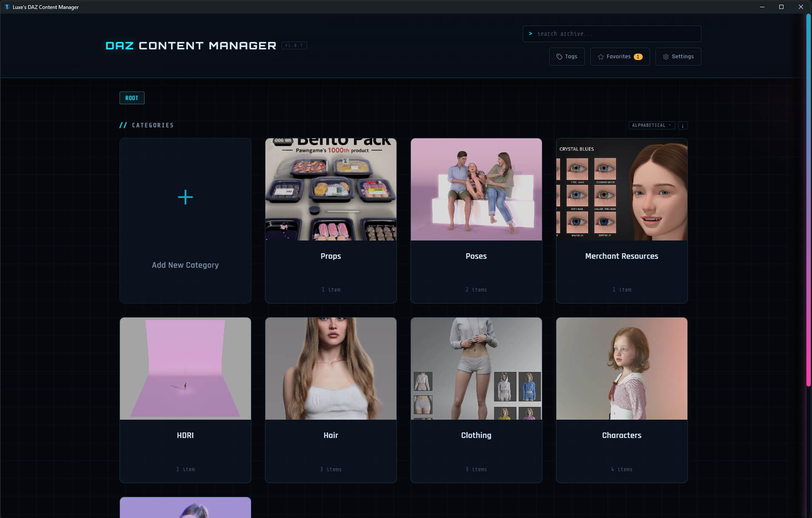The image size is (812, 518).
Task: Click the "4 items" count under Characters
Action: [621, 469]
